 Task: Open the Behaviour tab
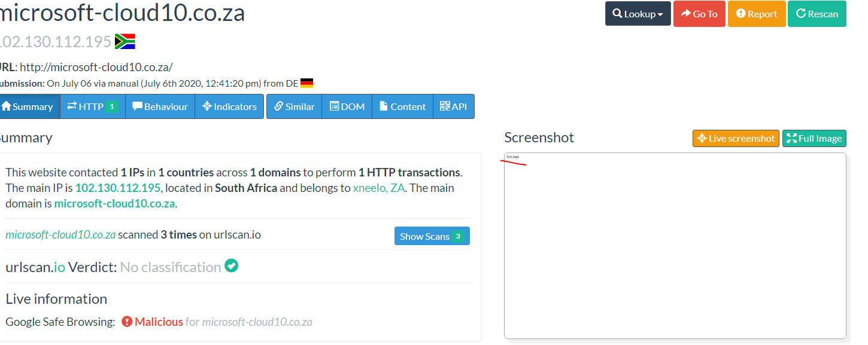tap(160, 106)
